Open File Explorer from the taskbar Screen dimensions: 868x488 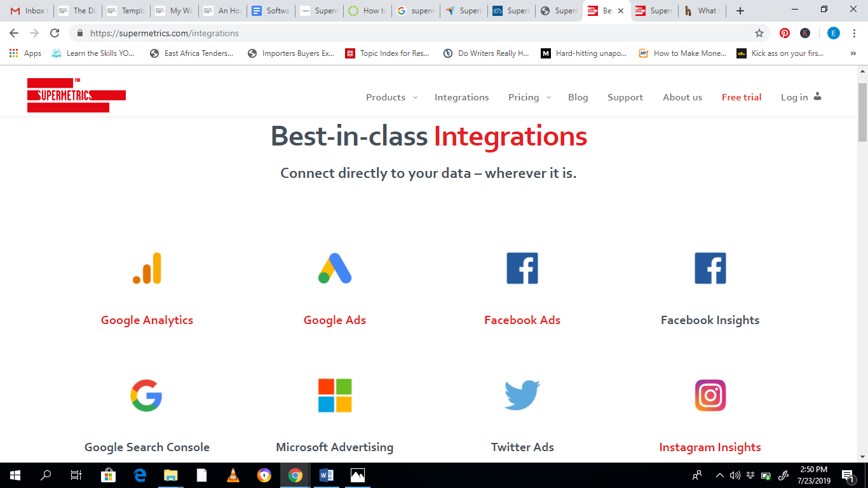point(171,475)
